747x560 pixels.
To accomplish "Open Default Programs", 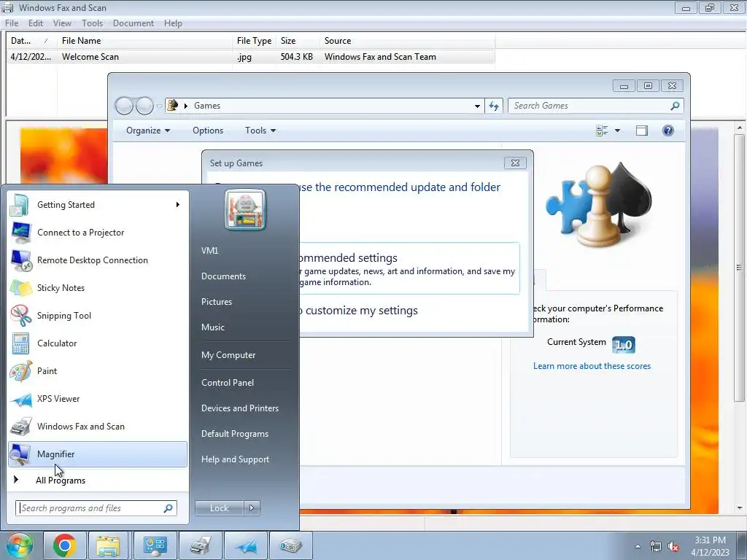I will 234,434.
